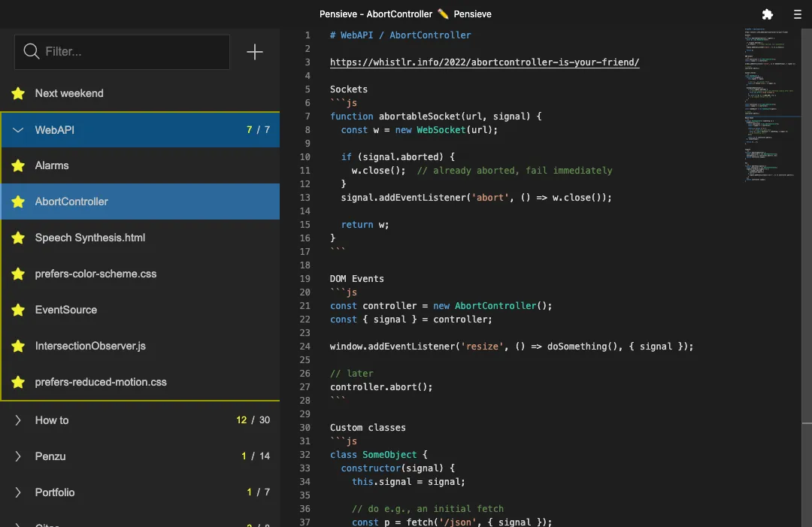This screenshot has width=812, height=527.
Task: Unstar the Alarms note
Action: click(18, 165)
